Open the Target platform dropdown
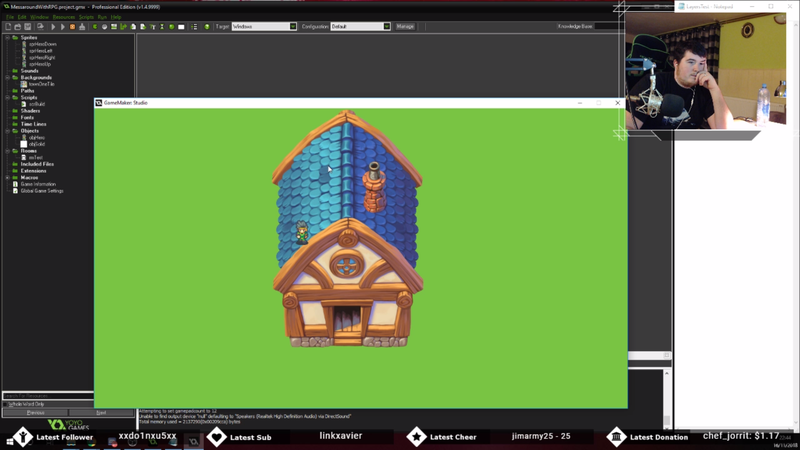Screen dimensions: 800x450 point(293,27)
